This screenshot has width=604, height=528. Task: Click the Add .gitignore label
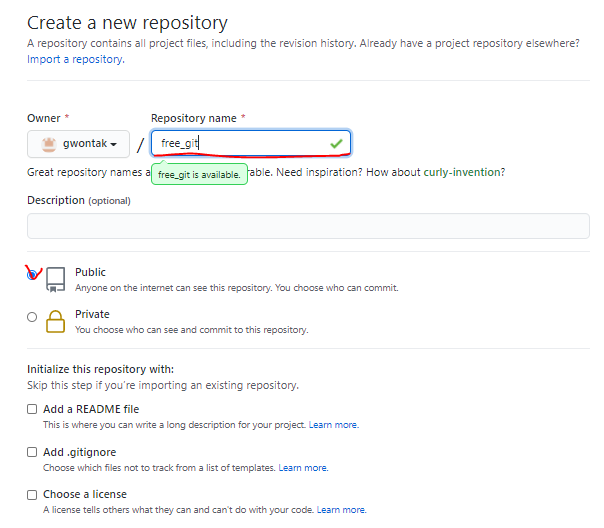[x=79, y=452]
